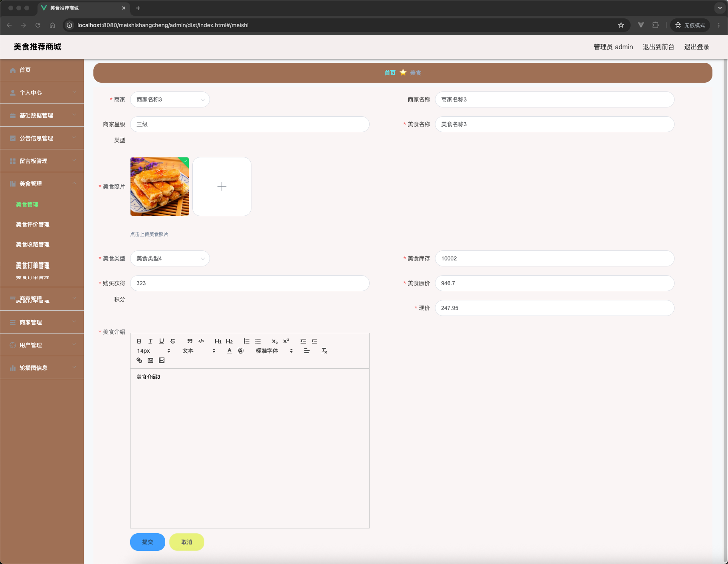Reload the page in browser

[38, 25]
